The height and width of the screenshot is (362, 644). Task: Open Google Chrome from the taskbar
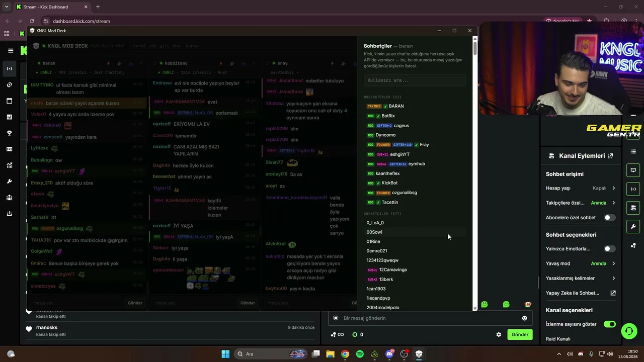click(345, 354)
